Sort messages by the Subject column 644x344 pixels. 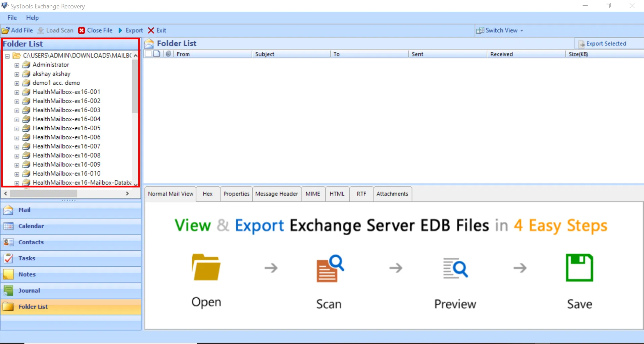tap(291, 54)
